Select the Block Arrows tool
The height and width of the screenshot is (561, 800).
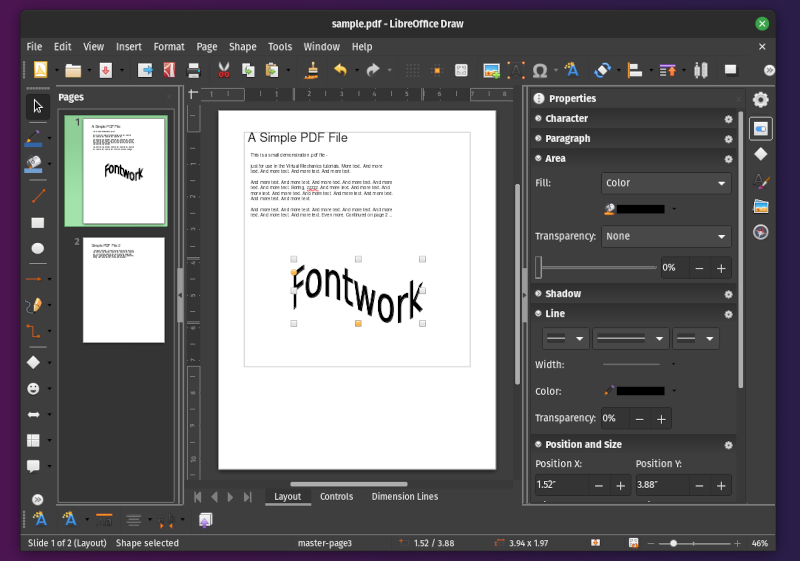34,415
